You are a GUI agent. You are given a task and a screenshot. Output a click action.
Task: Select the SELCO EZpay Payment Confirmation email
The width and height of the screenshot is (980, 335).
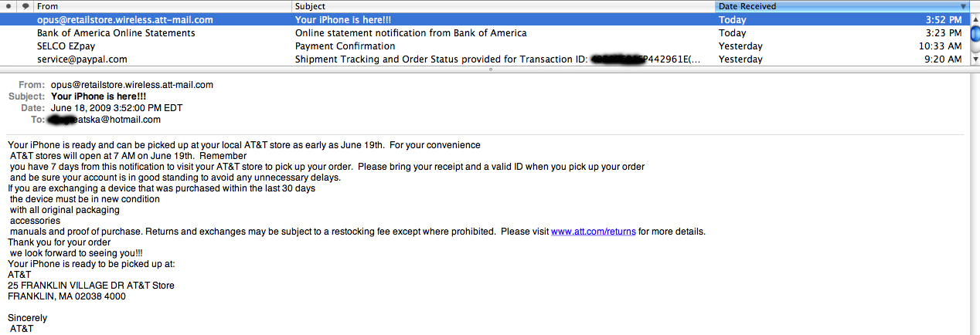click(484, 46)
